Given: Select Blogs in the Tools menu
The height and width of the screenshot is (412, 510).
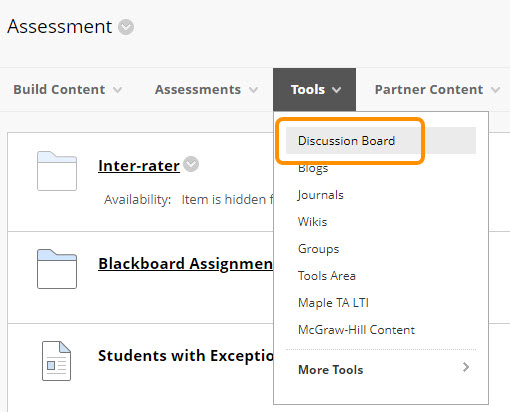Looking at the screenshot, I should [x=313, y=168].
